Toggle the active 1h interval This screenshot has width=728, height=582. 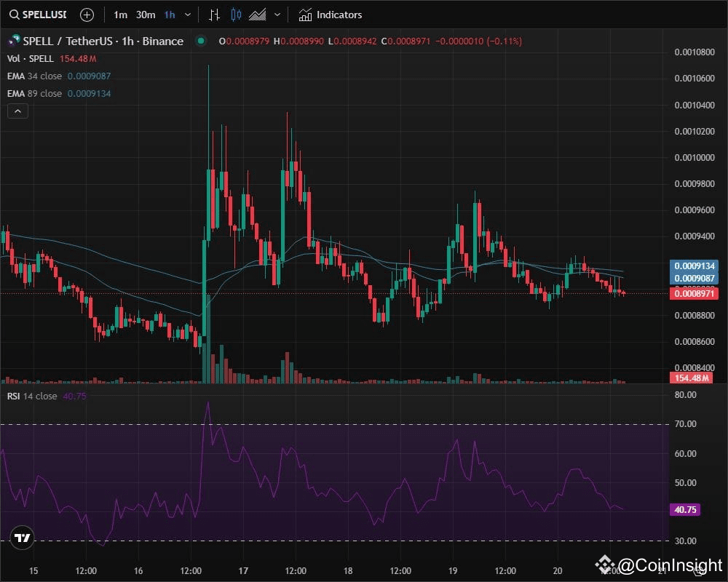[x=169, y=15]
